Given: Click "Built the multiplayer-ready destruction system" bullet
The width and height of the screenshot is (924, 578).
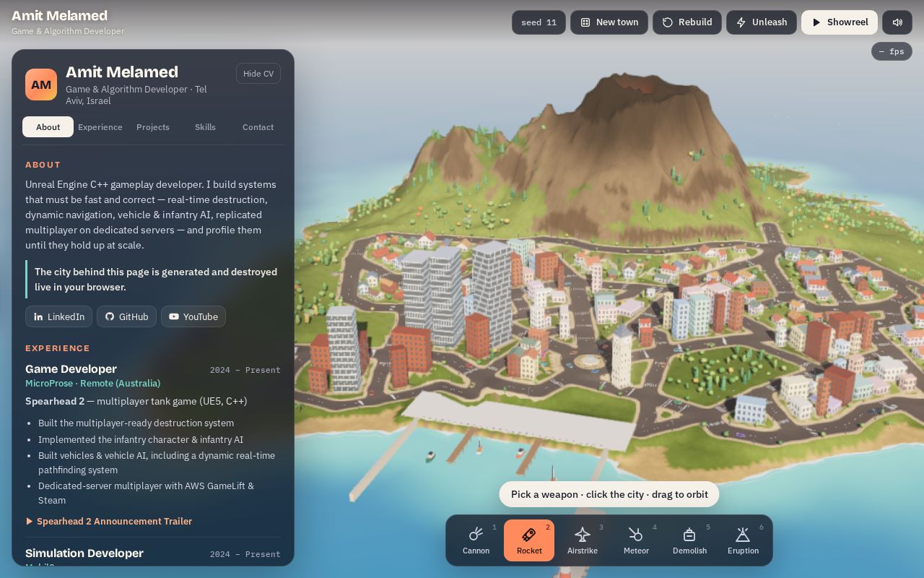Looking at the screenshot, I should click(136, 423).
